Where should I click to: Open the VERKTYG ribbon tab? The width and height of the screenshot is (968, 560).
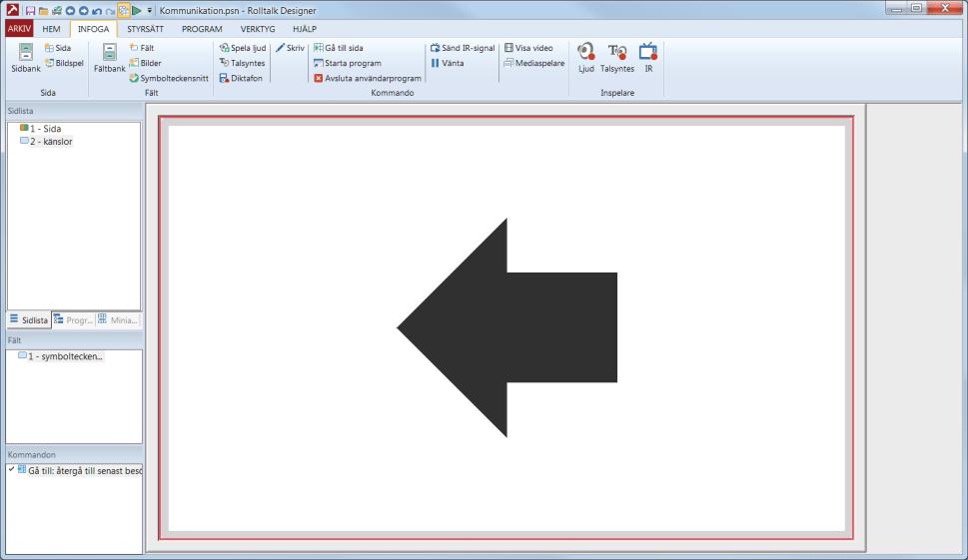pos(258,28)
